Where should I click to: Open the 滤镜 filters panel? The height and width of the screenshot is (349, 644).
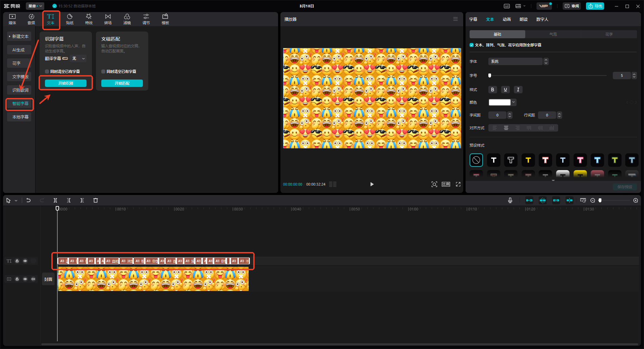click(x=127, y=19)
